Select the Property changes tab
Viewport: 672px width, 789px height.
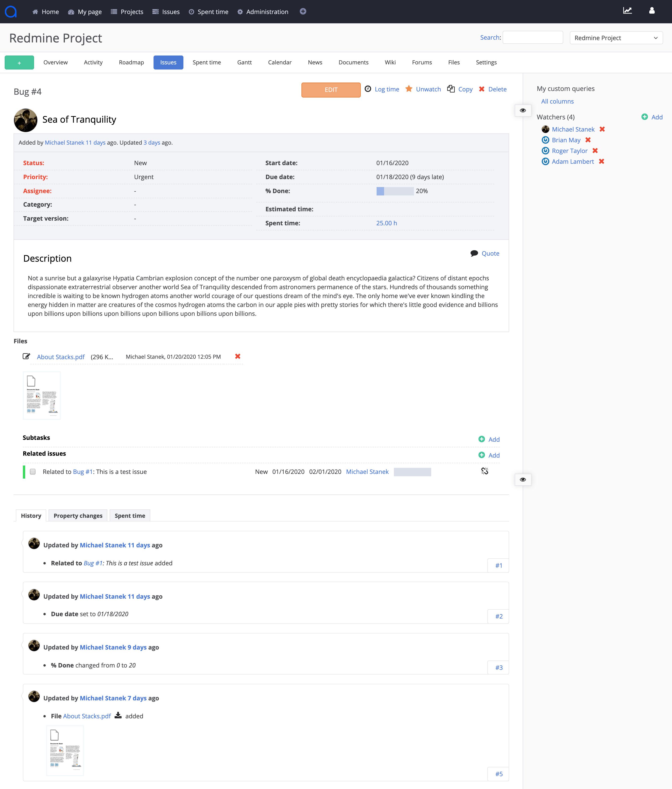(78, 516)
